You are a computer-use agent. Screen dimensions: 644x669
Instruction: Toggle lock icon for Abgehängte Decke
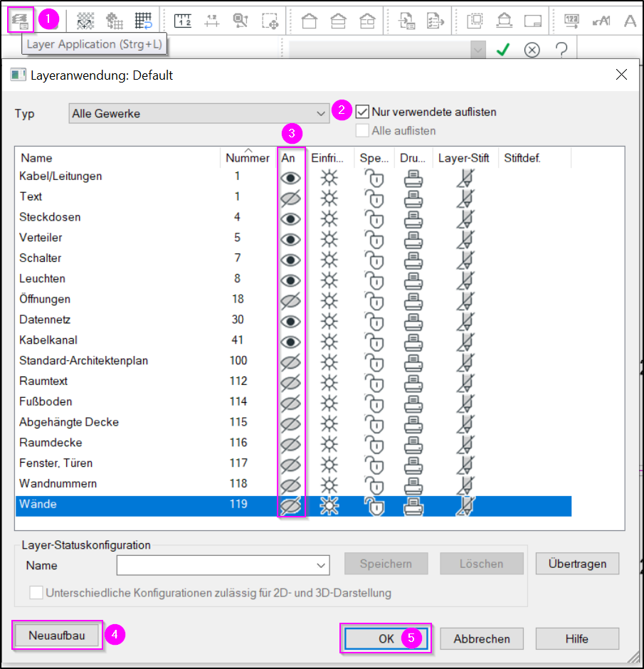coord(374,423)
